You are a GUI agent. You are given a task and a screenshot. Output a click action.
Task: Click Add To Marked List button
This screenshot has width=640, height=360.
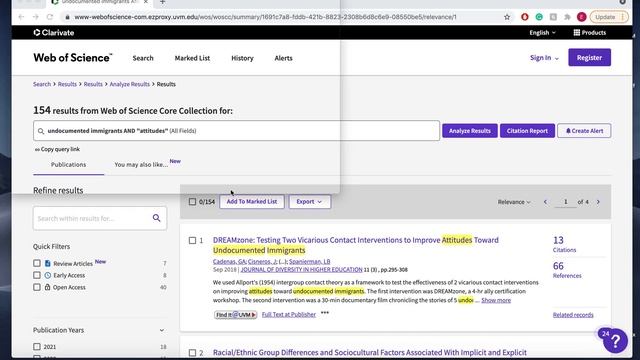tap(252, 202)
